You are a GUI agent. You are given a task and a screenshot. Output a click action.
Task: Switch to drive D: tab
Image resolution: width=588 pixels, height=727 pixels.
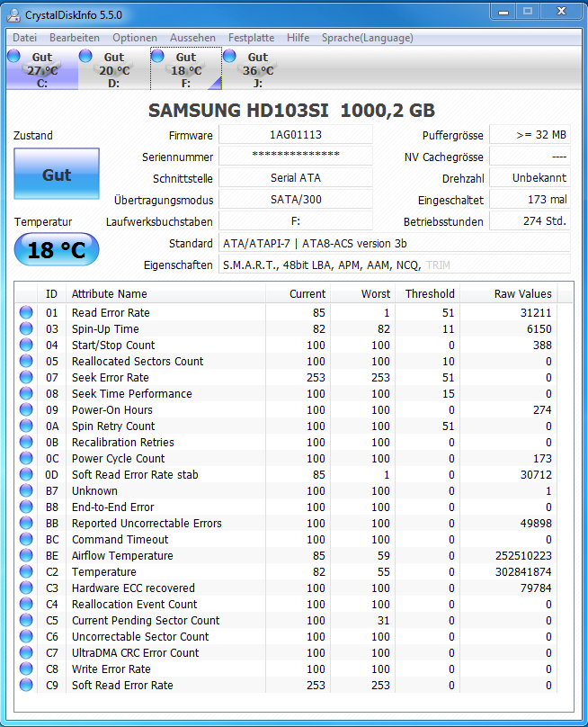pyautogui.click(x=114, y=68)
